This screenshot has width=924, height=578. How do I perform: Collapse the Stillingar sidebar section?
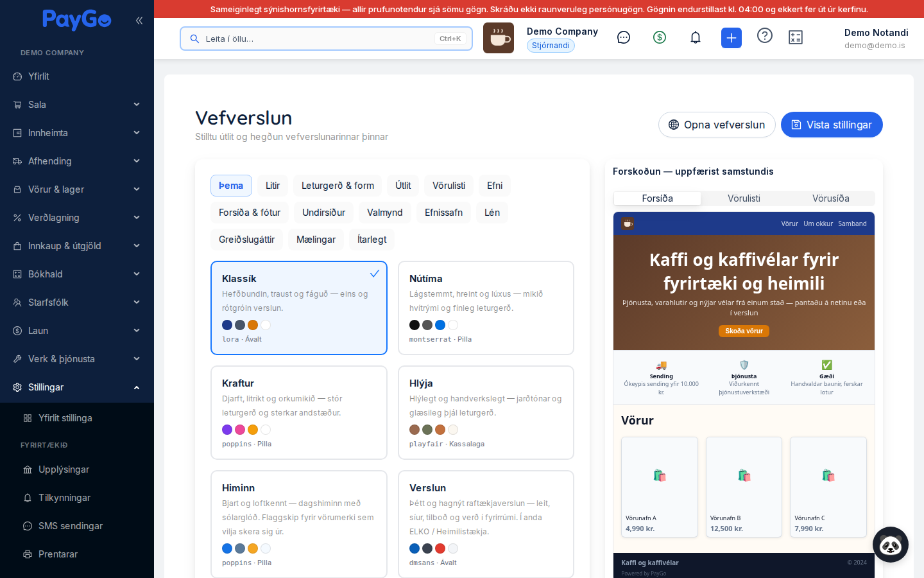77,387
